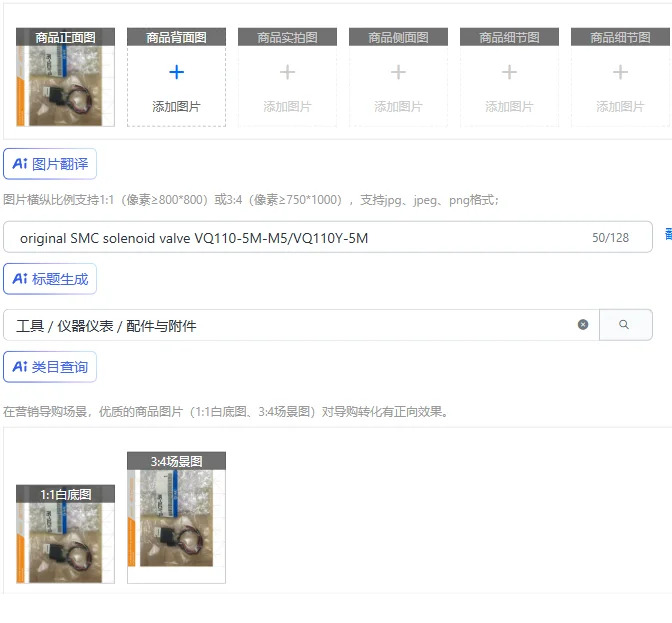Focus the product title input field

(327, 237)
